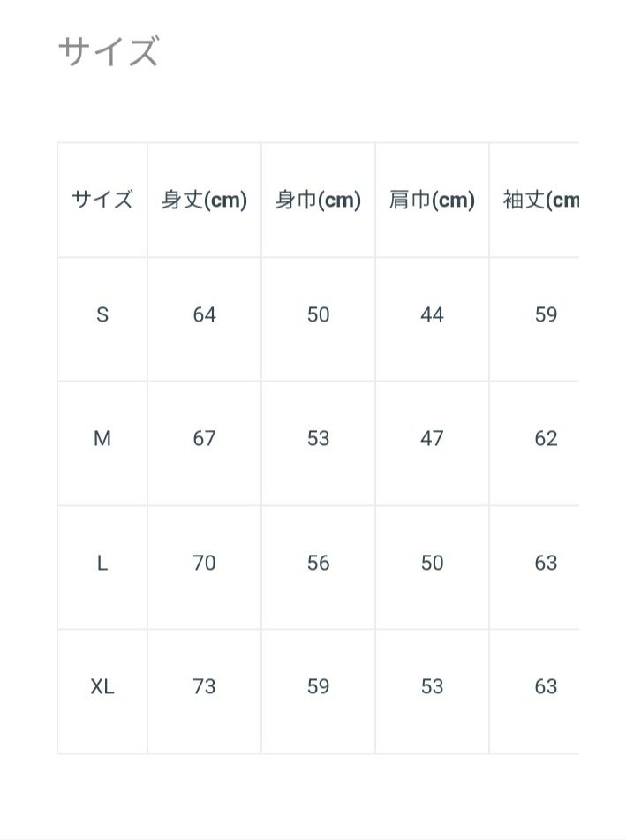This screenshot has width=626, height=840.
Task: Click the 肩巾(cm) column header
Action: click(x=432, y=200)
